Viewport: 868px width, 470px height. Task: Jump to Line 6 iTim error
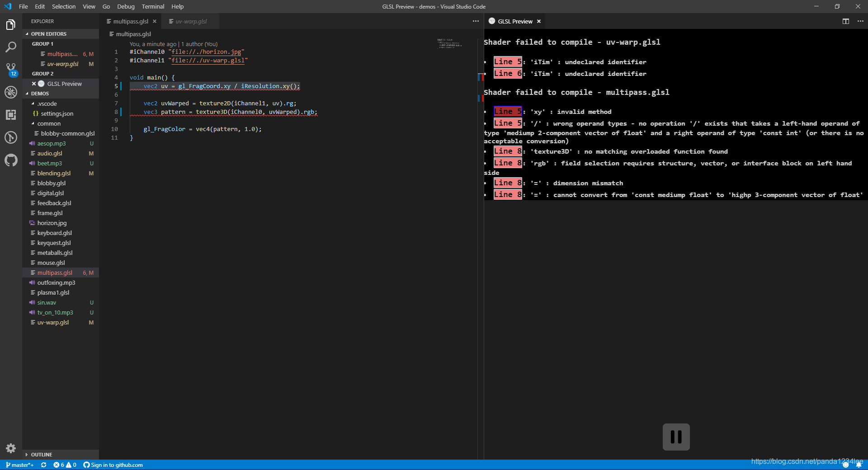[x=508, y=73]
